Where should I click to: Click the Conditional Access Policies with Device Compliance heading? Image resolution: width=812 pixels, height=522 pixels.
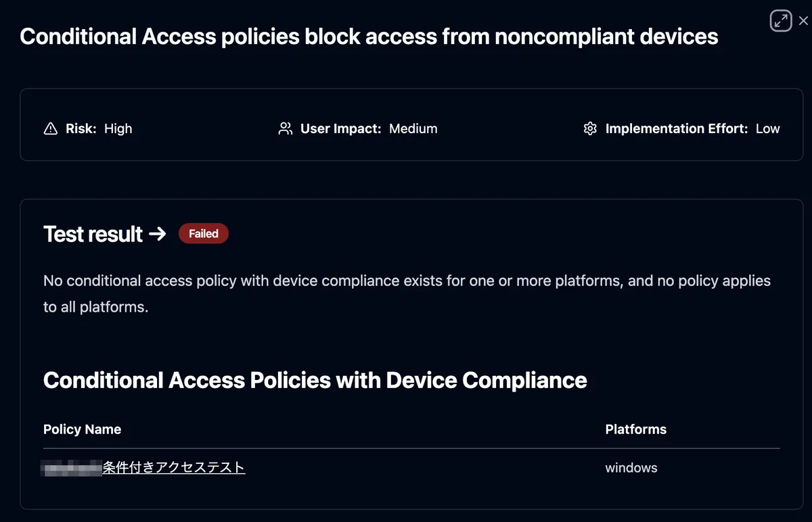click(x=315, y=380)
